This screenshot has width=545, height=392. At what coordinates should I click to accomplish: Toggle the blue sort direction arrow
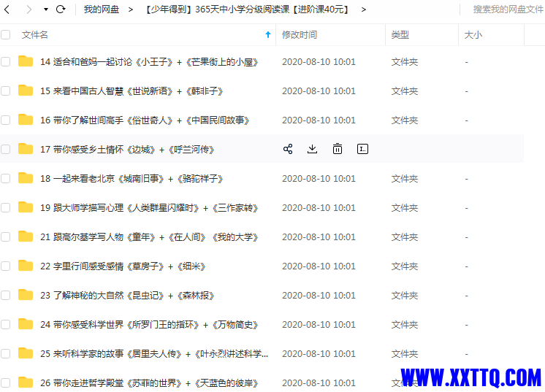[268, 35]
